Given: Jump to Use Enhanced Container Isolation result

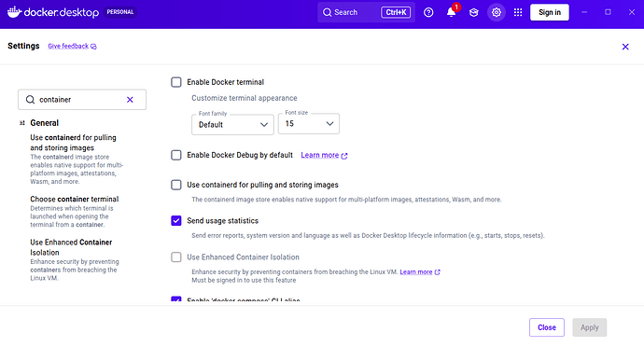Looking at the screenshot, I should (75, 259).
